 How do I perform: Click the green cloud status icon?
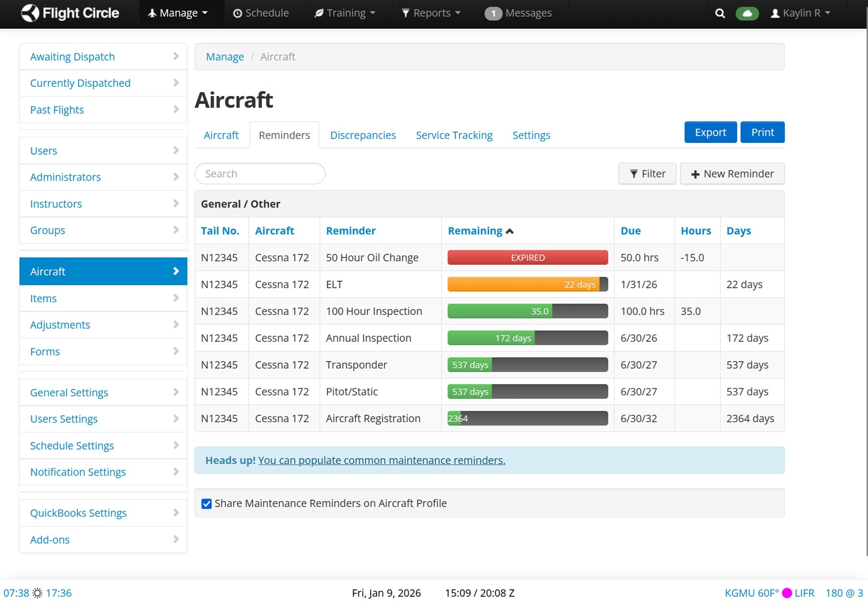click(x=747, y=13)
